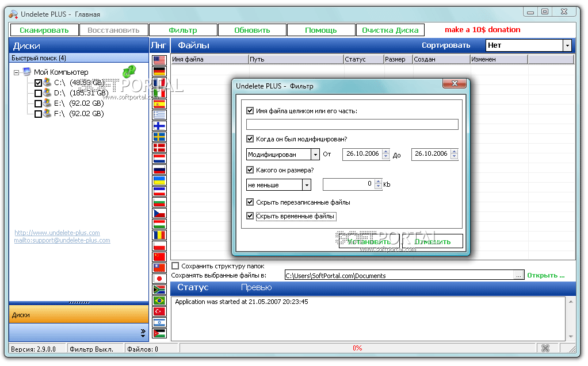Switch to the Статус tab
This screenshot has height=366, width=588.
tap(193, 287)
